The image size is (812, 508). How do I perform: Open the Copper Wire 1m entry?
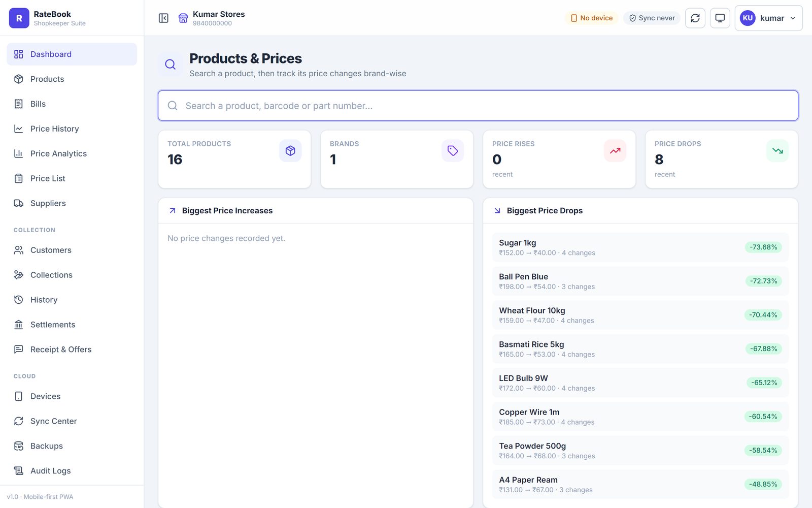click(640, 417)
